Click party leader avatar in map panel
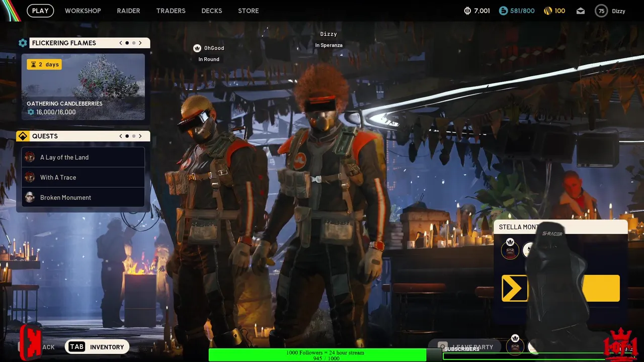The width and height of the screenshot is (644, 362). [x=510, y=249]
